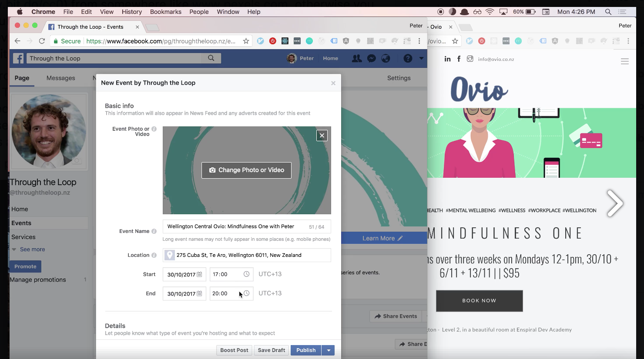Expand the Facebook account dropdown arrow
Screen dimensions: 644x359
point(421,58)
